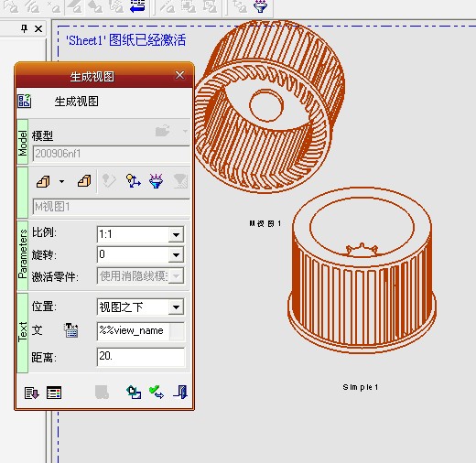Click the 200906nf1 model name field
The image size is (476, 463).
tap(111, 154)
